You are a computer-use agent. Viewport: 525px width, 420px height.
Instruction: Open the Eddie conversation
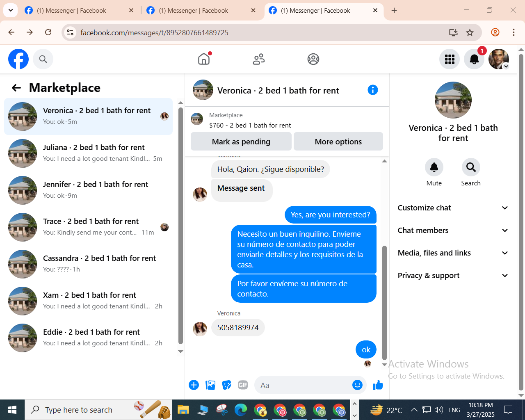click(88, 338)
